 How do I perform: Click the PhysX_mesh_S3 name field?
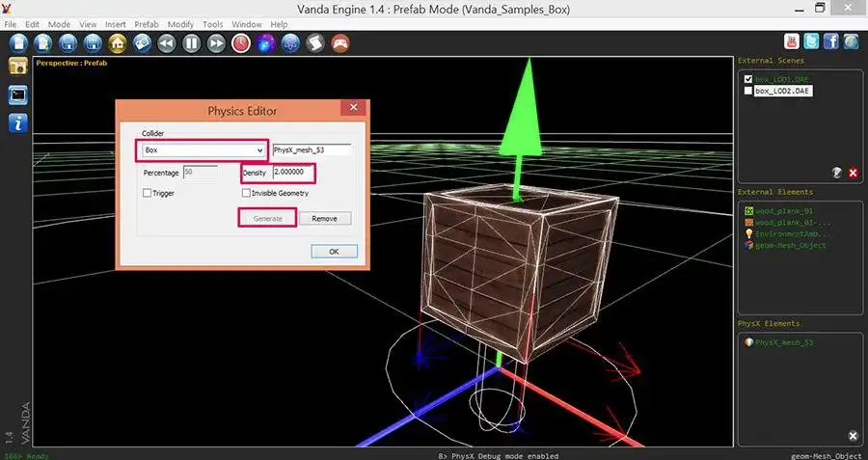point(312,150)
